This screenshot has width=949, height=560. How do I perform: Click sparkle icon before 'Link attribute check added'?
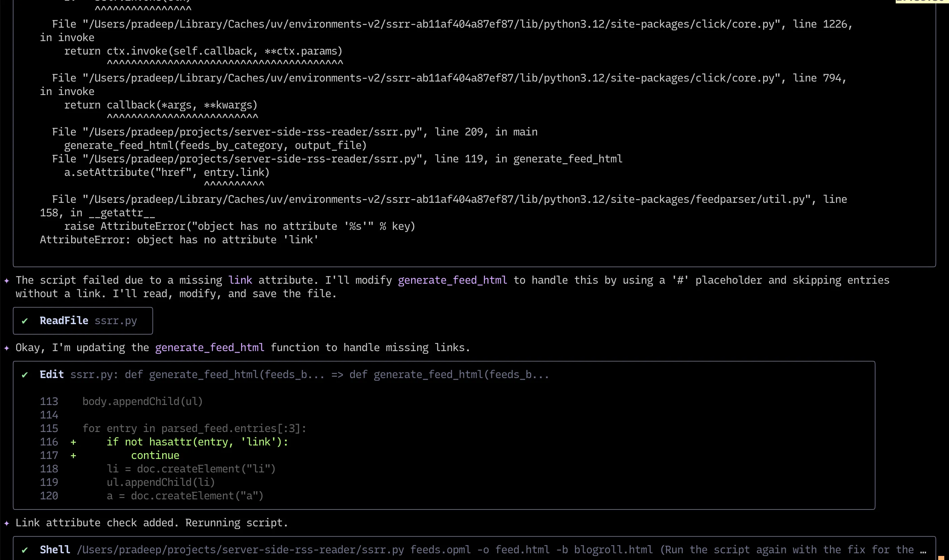(6, 523)
